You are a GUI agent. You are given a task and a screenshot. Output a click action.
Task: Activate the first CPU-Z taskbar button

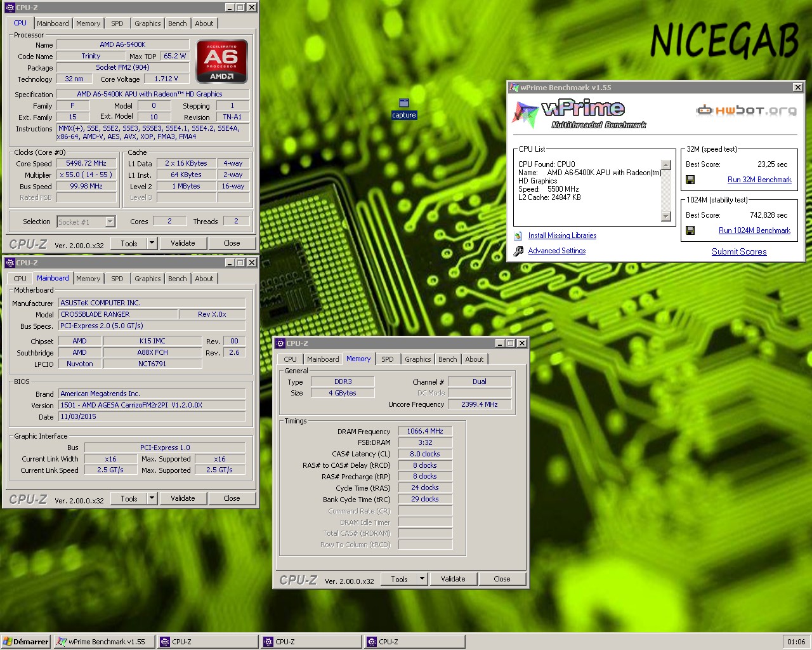coord(208,642)
